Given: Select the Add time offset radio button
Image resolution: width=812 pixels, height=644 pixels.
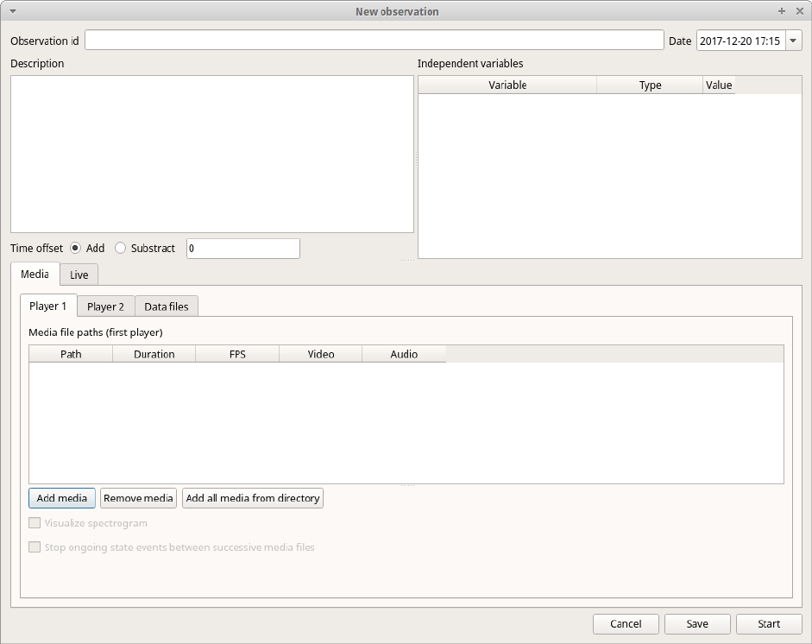Looking at the screenshot, I should click(x=76, y=248).
